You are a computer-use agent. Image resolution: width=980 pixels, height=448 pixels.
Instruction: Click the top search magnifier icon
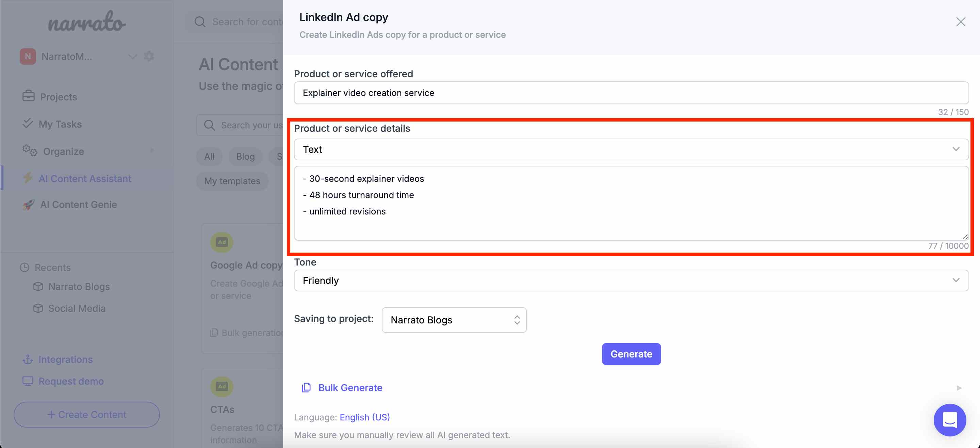(x=200, y=22)
